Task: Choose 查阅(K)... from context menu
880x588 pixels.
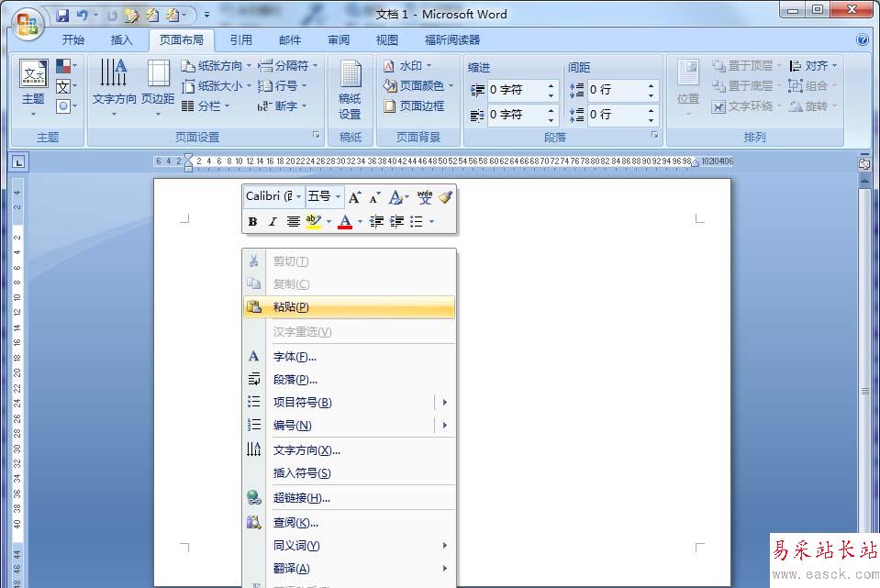Action: click(349, 523)
